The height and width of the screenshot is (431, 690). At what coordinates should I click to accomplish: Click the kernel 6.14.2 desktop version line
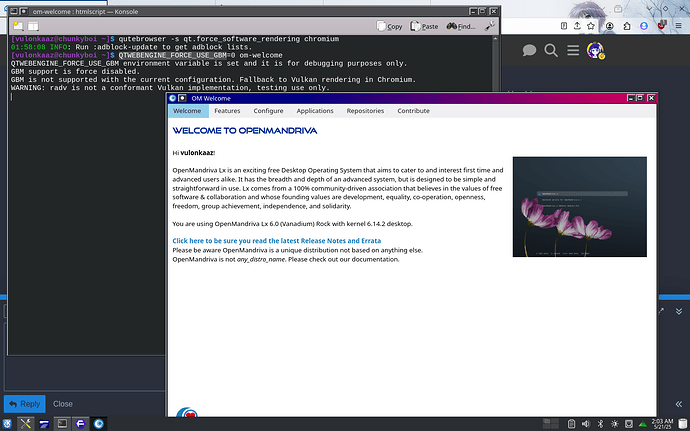pos(293,224)
